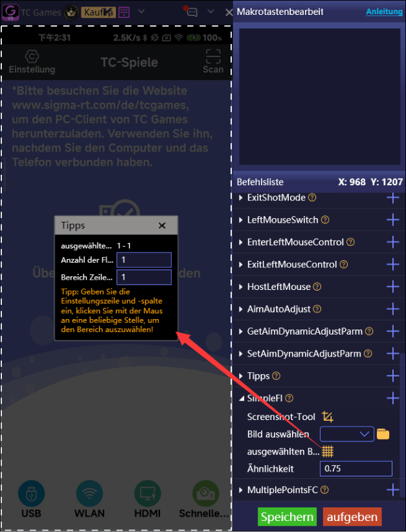Open the Anleitung link
This screenshot has width=406, height=532.
pyautogui.click(x=384, y=12)
